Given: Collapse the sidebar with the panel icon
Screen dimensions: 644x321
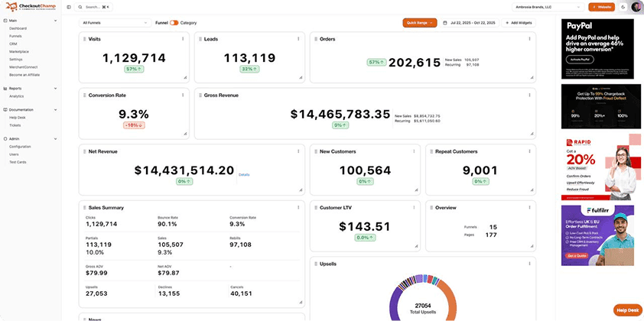Looking at the screenshot, I should click(69, 7).
